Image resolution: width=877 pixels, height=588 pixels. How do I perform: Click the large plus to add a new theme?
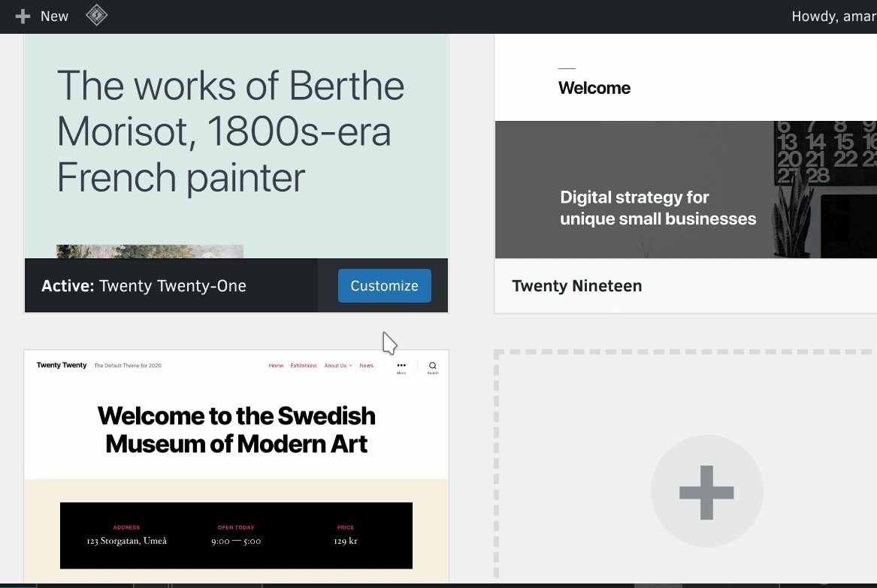pyautogui.click(x=706, y=492)
